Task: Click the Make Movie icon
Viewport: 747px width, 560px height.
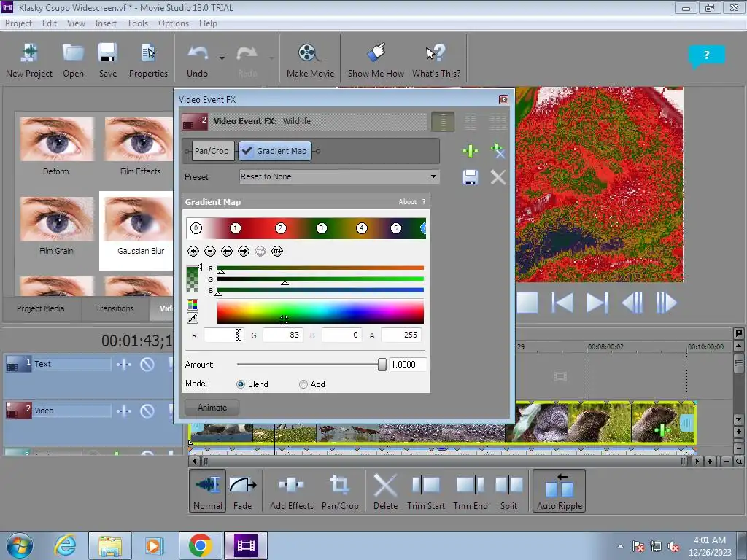Action: 310,61
